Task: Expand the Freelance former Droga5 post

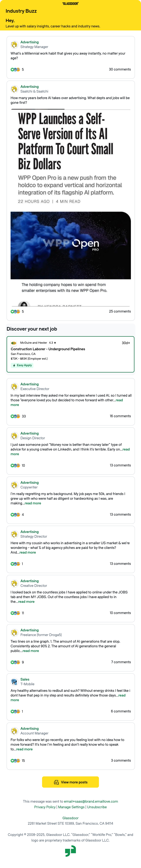Action: click(x=31, y=651)
